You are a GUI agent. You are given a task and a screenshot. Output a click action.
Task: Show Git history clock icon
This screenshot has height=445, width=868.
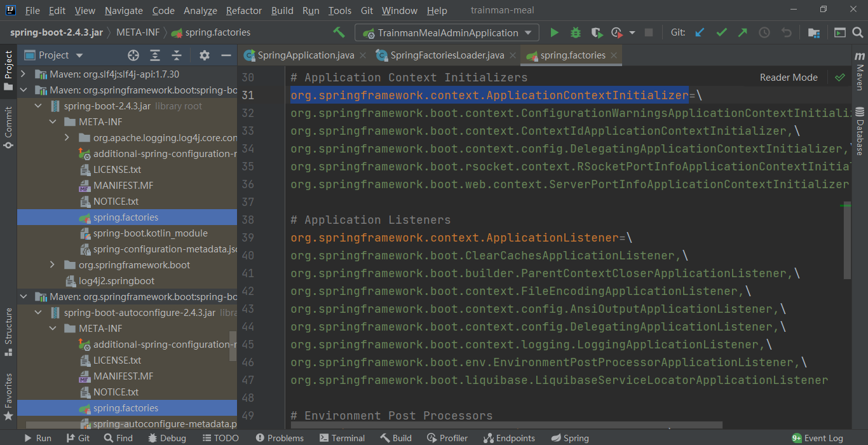pyautogui.click(x=764, y=32)
